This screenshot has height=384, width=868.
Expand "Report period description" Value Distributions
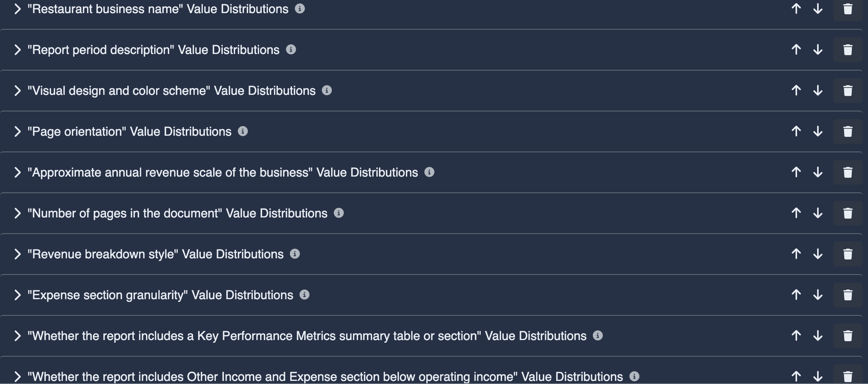17,49
